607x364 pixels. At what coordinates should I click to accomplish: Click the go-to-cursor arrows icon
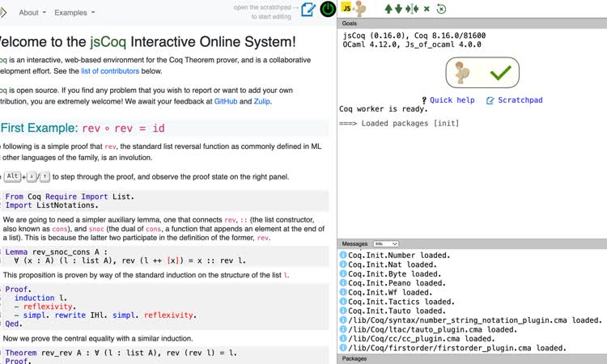click(x=412, y=9)
